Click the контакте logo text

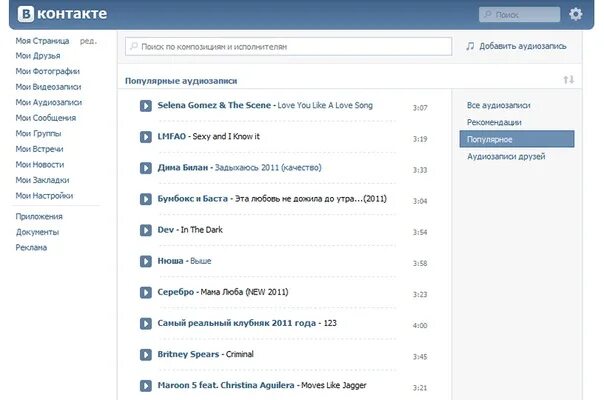(x=72, y=14)
